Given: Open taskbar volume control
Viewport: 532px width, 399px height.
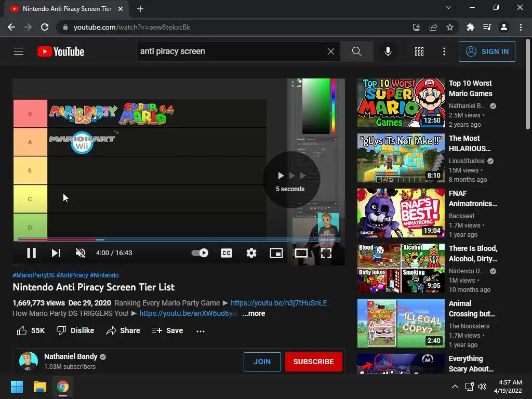Looking at the screenshot, I should [482, 387].
